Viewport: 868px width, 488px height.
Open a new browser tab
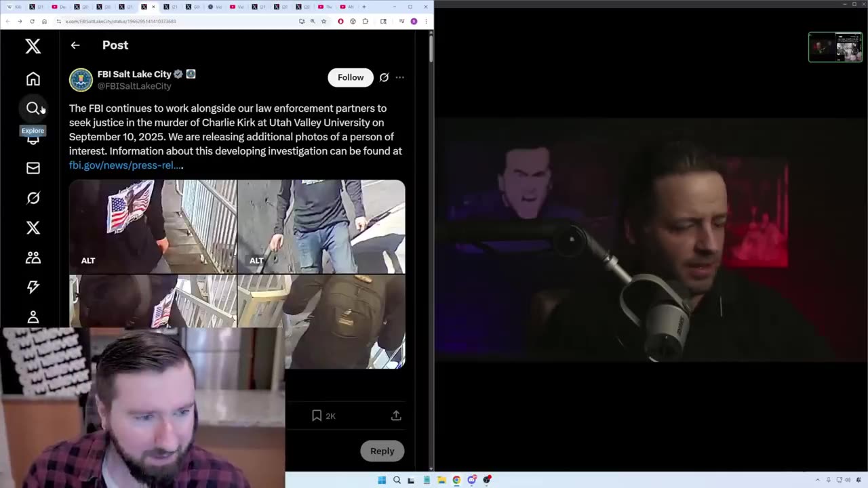coord(364,7)
